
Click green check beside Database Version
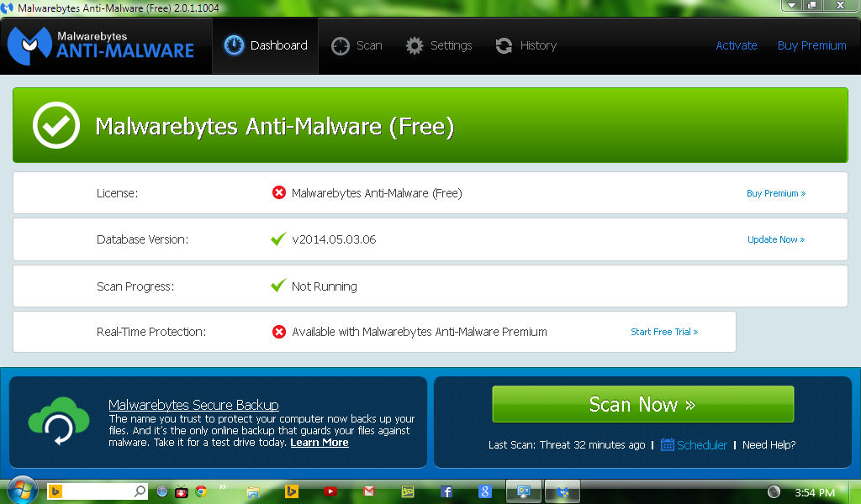278,239
